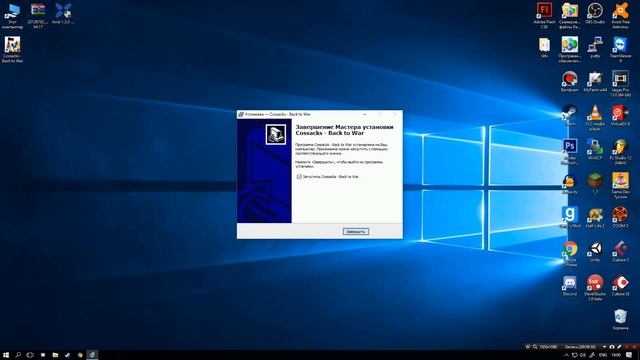This screenshot has width=640, height=360.
Task: Select the Recycle Bin icon
Action: [620, 320]
